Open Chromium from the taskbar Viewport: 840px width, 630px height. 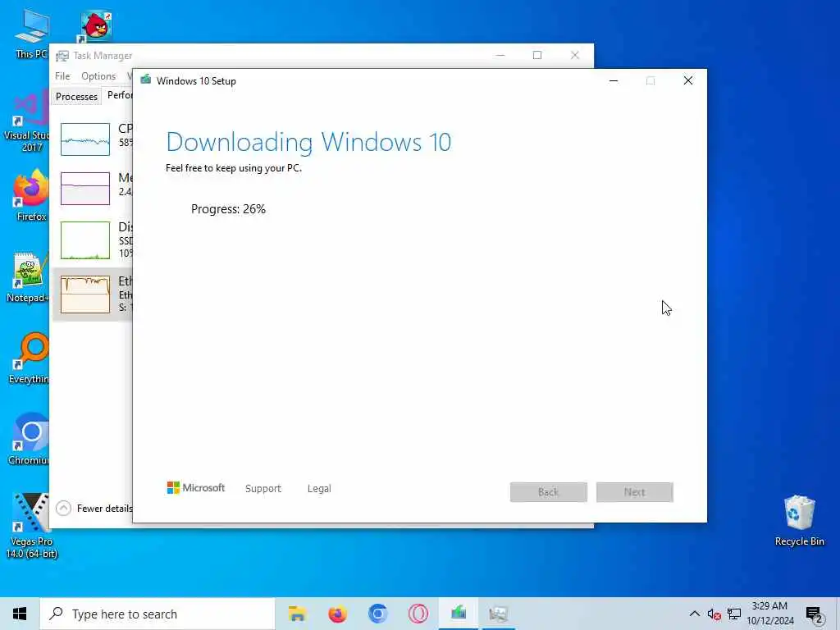point(377,614)
